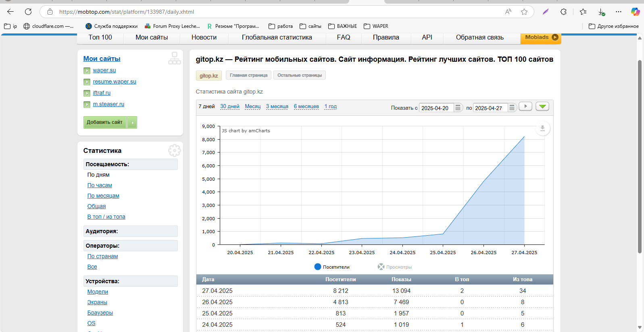Click the browser refresh icon
Screen dimensions: 644x332
point(28,12)
